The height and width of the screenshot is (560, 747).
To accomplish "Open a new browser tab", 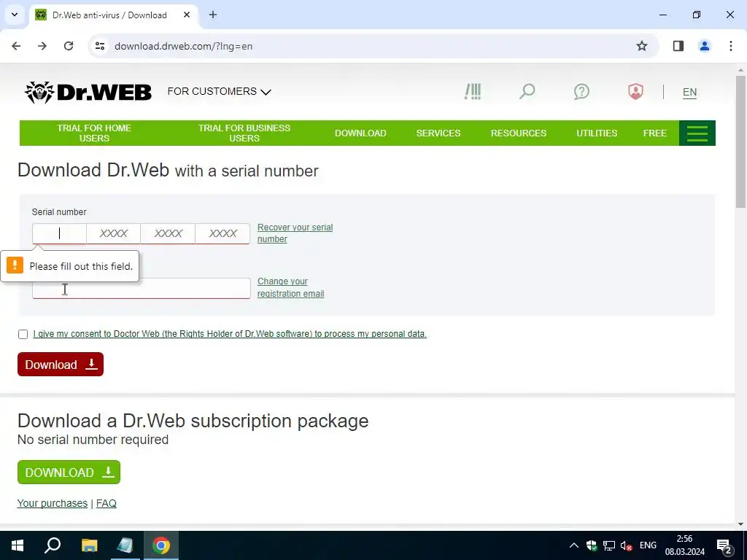I will click(213, 15).
